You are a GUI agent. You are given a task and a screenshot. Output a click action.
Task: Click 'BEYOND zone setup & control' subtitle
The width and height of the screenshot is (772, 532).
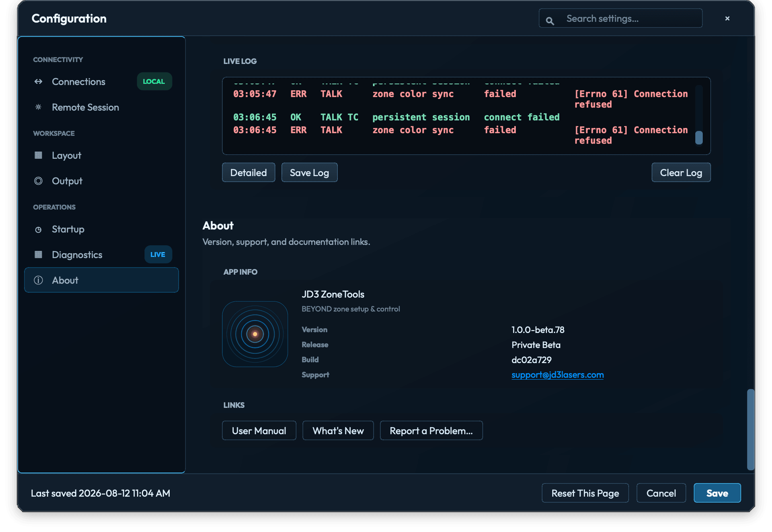click(351, 309)
